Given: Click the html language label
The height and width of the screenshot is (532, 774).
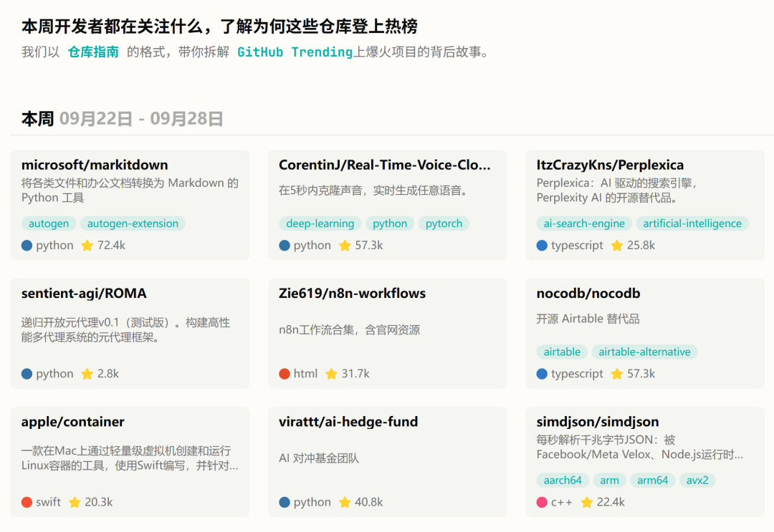Looking at the screenshot, I should 305,374.
